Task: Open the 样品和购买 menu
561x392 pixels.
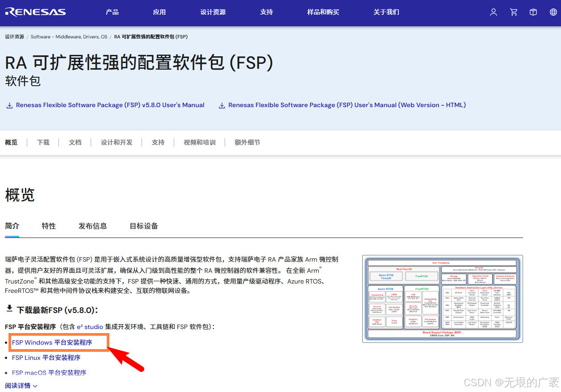Action: pyautogui.click(x=323, y=12)
